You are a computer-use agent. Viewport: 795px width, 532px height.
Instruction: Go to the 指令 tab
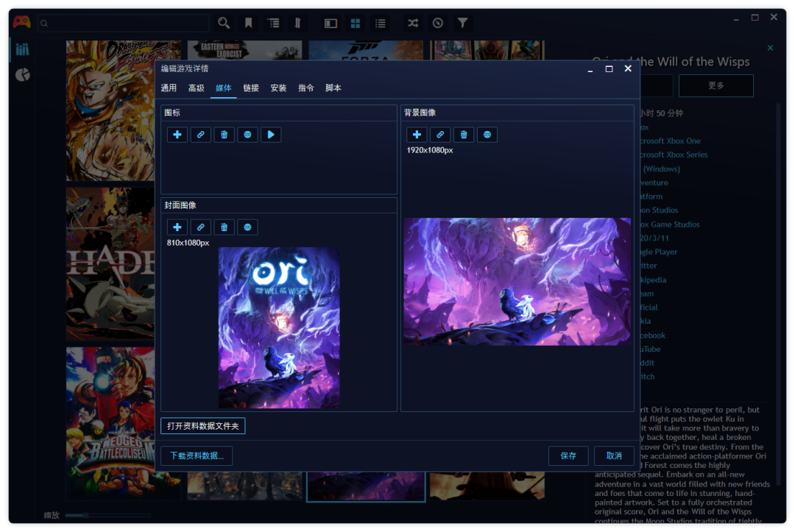(305, 88)
